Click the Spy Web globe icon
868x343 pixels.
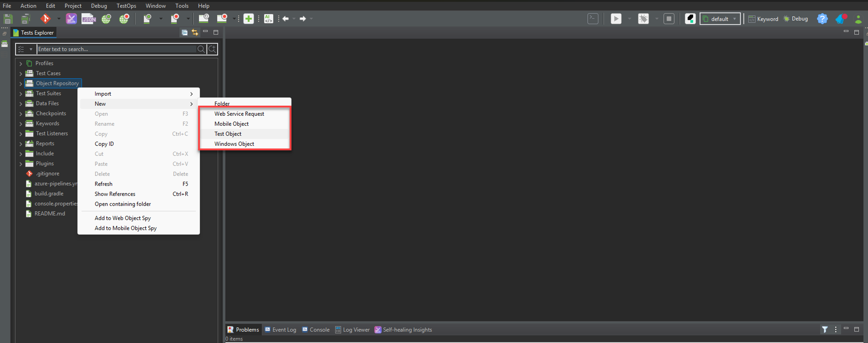tap(107, 18)
